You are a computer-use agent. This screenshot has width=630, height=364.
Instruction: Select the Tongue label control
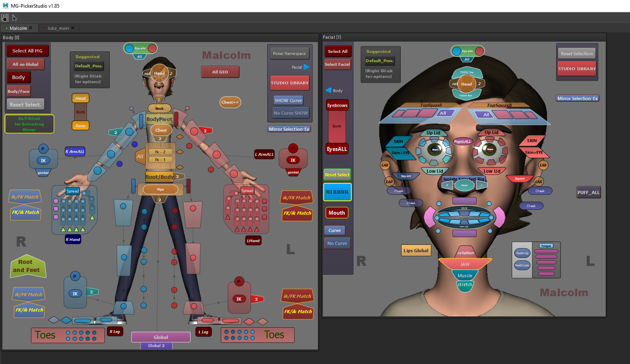(x=546, y=246)
